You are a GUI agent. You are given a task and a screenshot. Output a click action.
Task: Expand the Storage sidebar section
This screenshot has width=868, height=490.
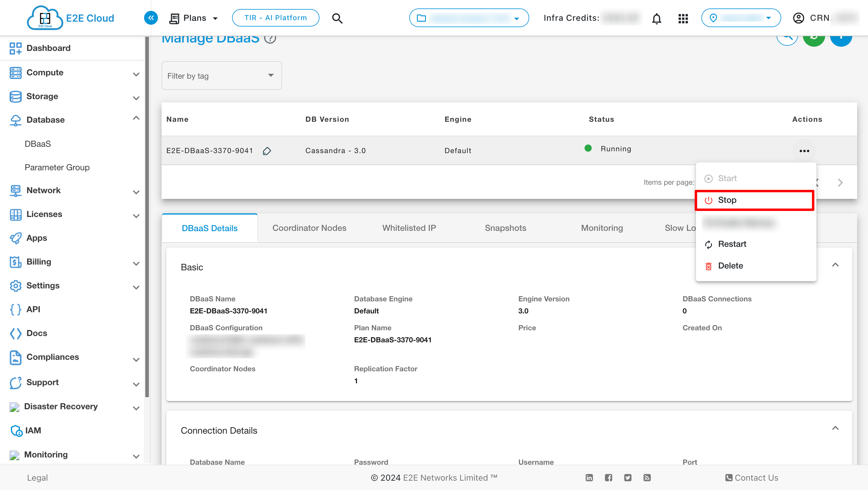136,98
